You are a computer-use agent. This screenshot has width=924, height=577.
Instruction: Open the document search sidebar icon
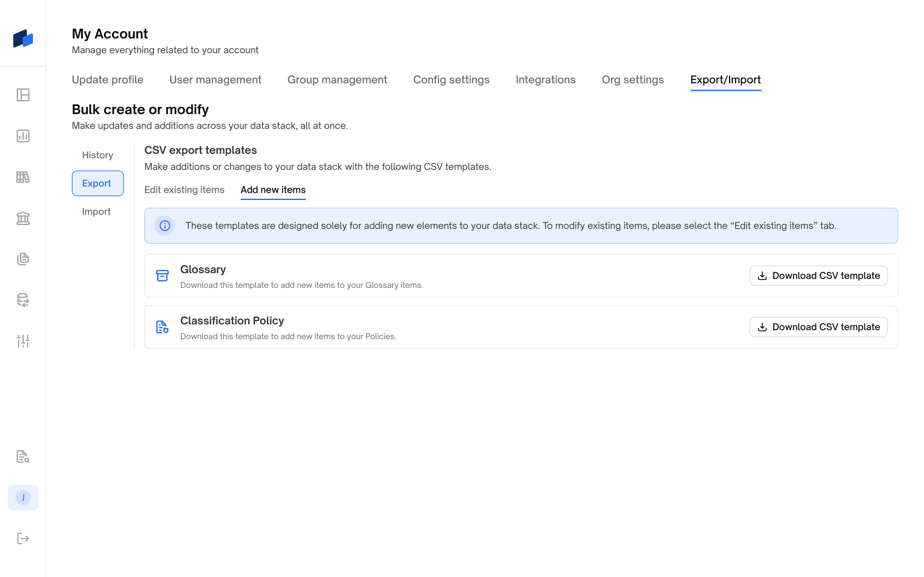coord(23,456)
